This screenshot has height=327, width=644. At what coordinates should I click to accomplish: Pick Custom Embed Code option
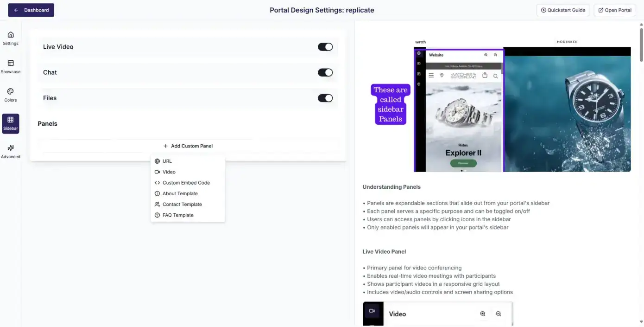[x=186, y=183]
